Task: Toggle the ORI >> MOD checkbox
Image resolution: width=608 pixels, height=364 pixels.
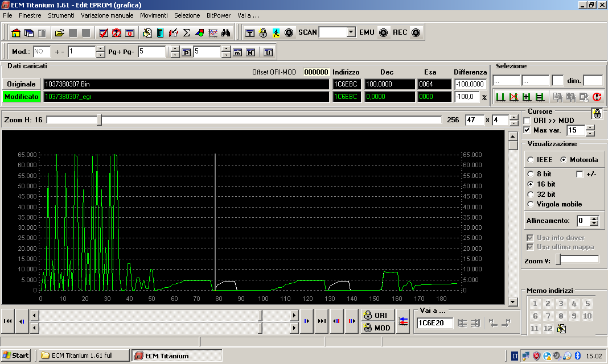Action: tap(527, 121)
